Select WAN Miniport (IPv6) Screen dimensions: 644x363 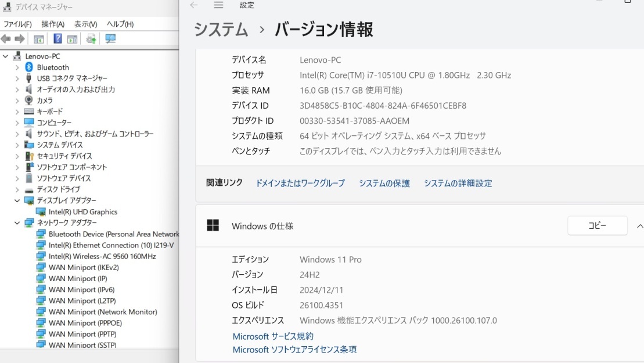[x=82, y=289]
